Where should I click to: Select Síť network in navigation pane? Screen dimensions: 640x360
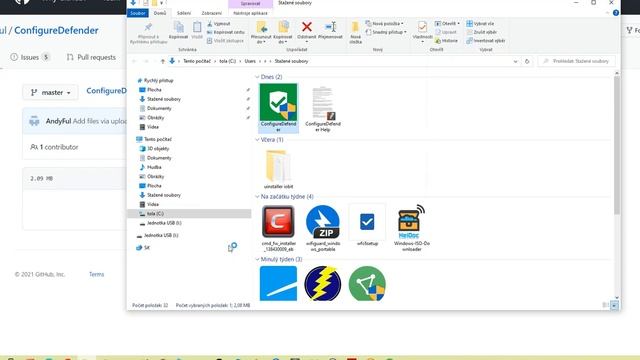coord(147,248)
